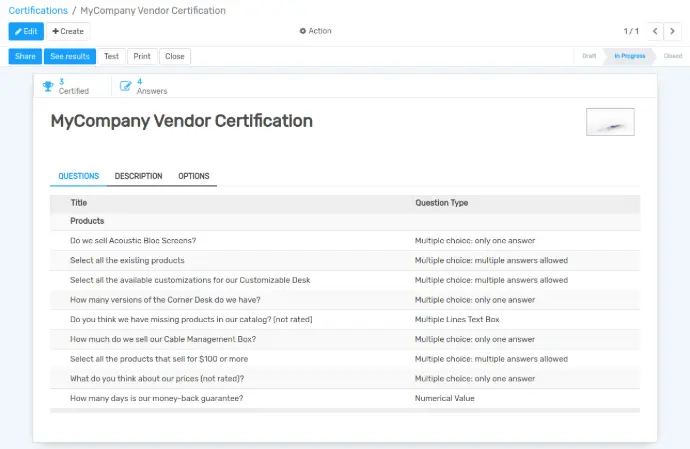The image size is (690, 449).
Task: Click the Share button
Action: pos(25,56)
